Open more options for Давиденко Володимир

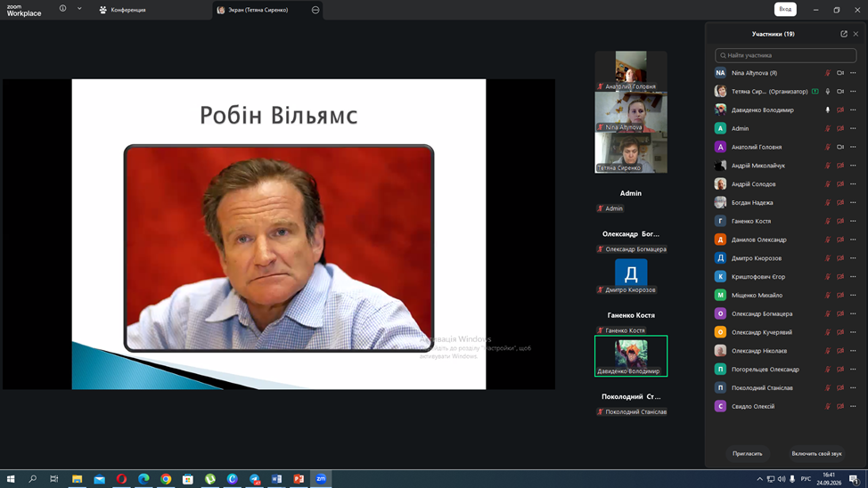coord(853,110)
